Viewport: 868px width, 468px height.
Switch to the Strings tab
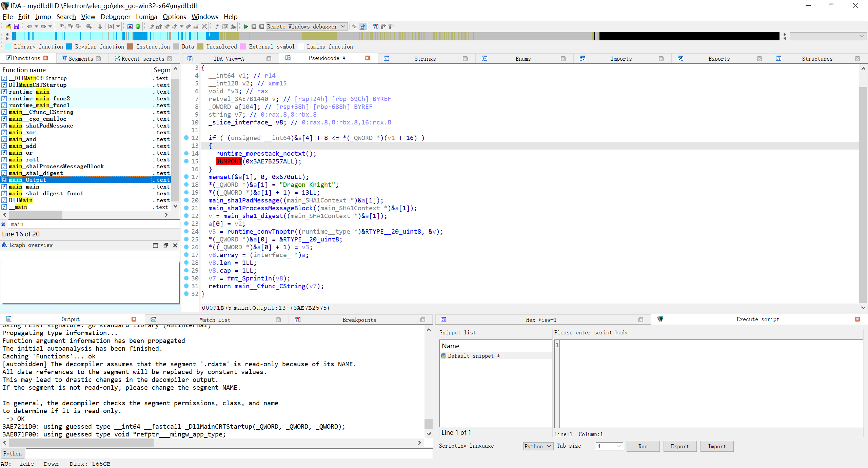425,59
